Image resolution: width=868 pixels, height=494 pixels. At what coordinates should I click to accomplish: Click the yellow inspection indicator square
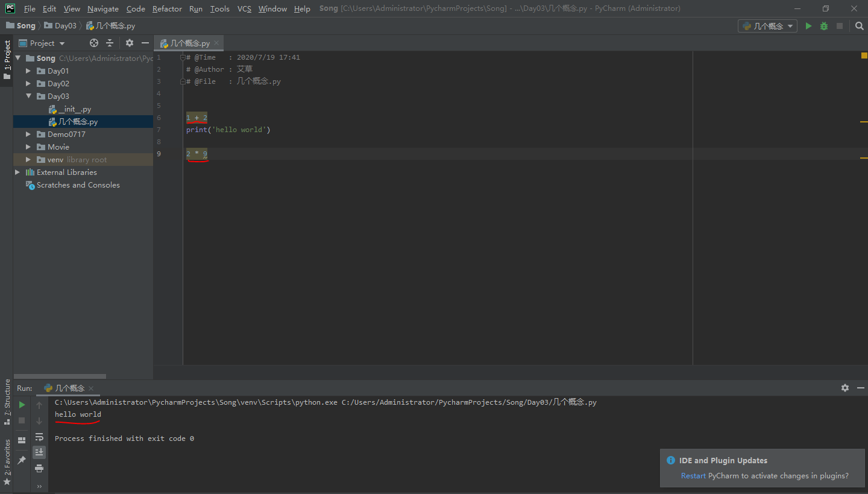coord(864,55)
